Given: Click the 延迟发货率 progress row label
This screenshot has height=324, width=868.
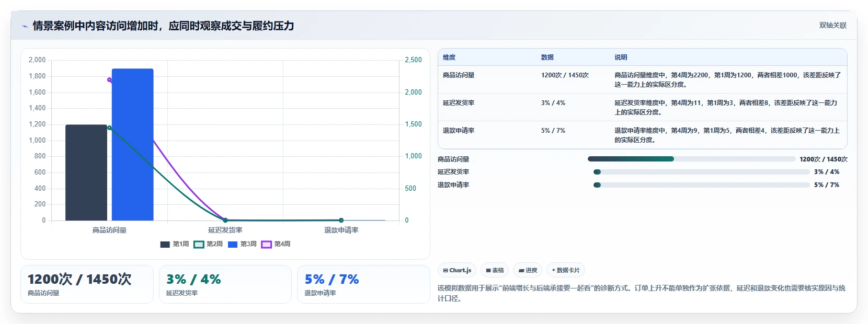Looking at the screenshot, I should 453,172.
